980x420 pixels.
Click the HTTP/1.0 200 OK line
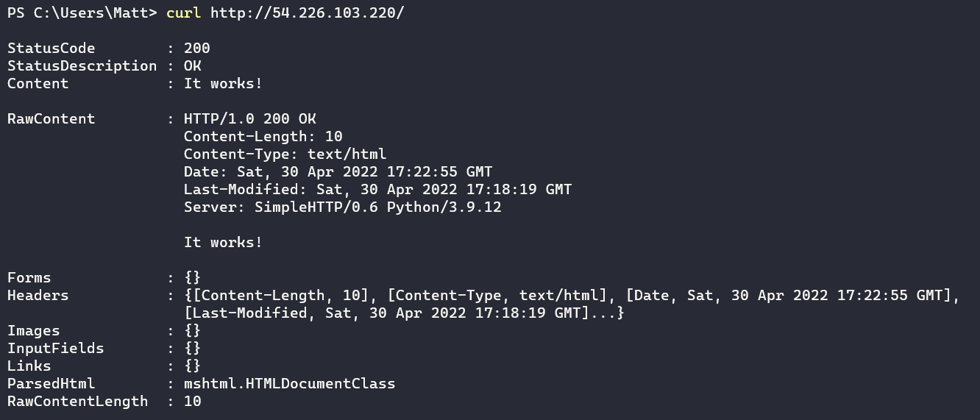(249, 119)
